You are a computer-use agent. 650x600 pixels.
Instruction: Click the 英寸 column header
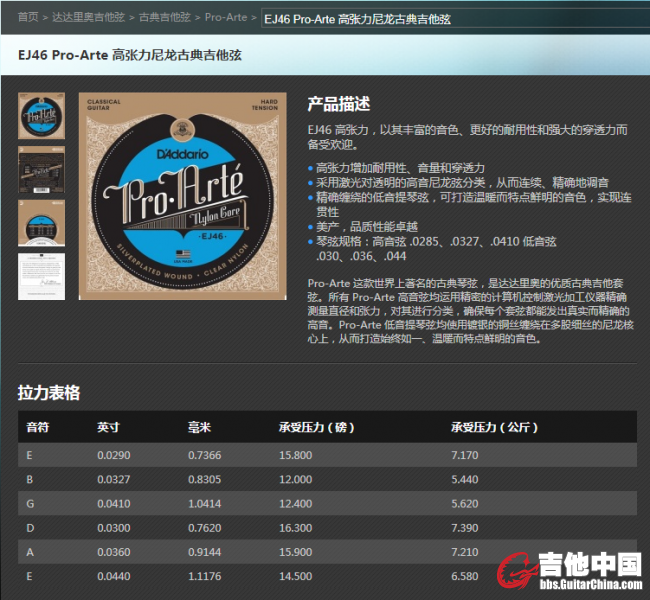click(x=108, y=427)
